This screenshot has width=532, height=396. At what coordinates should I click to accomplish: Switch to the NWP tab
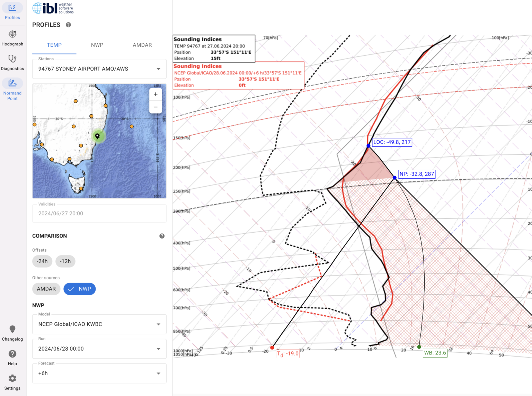pyautogui.click(x=97, y=45)
